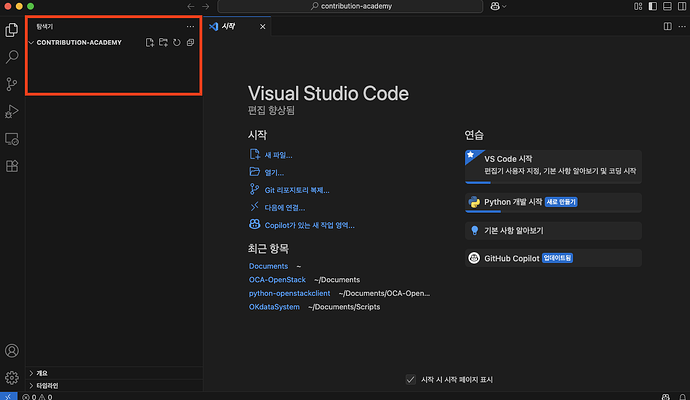Image resolution: width=690 pixels, height=400 pixels.
Task: Open the Customize Layout icon
Action: pos(638,6)
